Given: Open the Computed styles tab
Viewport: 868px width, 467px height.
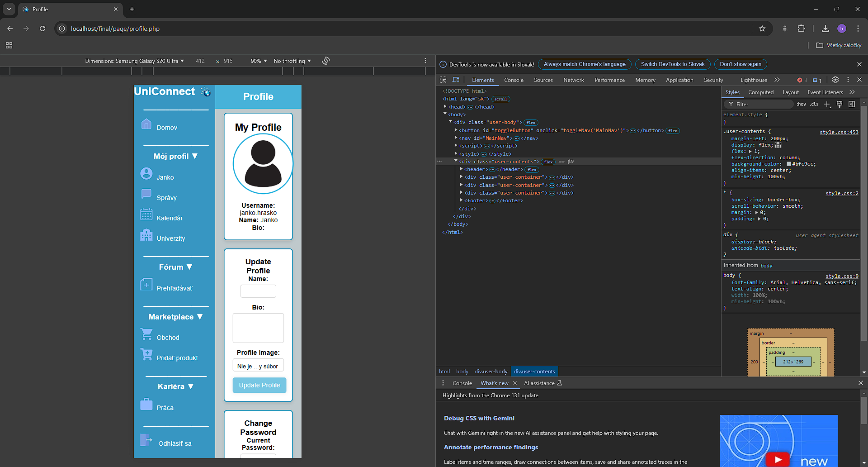Looking at the screenshot, I should pyautogui.click(x=761, y=92).
